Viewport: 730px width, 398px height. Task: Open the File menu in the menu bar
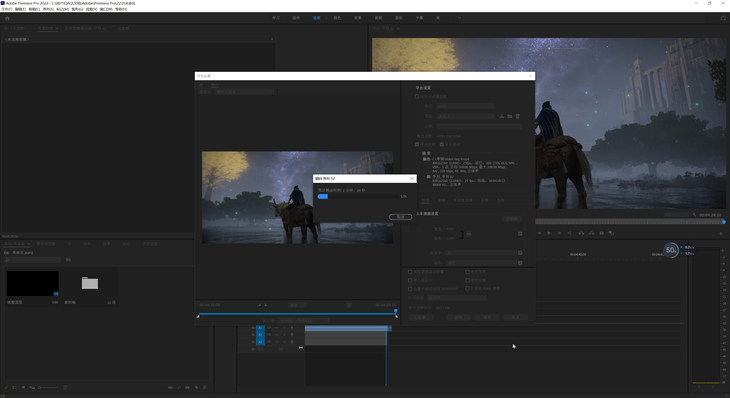point(7,9)
